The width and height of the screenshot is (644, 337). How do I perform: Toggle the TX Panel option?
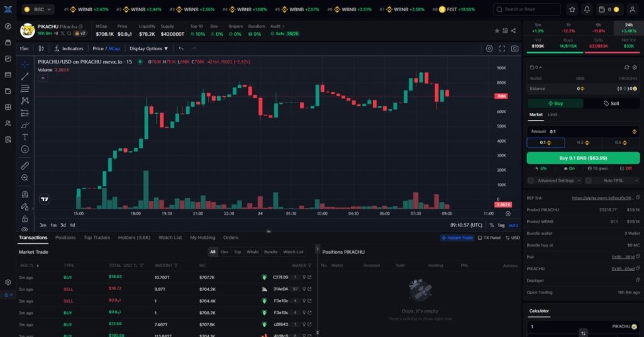(489, 238)
